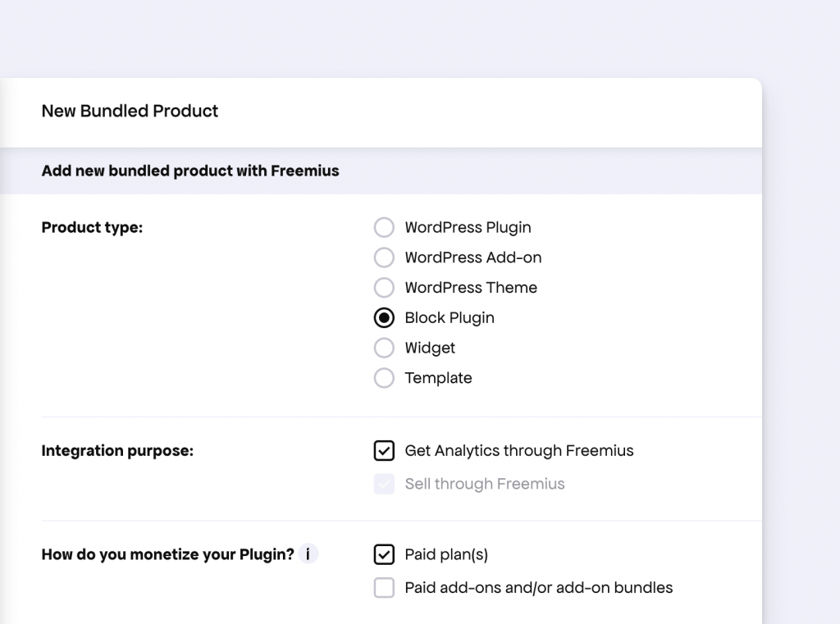
Task: Choose the WordPress Add-on radio button
Action: click(x=384, y=257)
